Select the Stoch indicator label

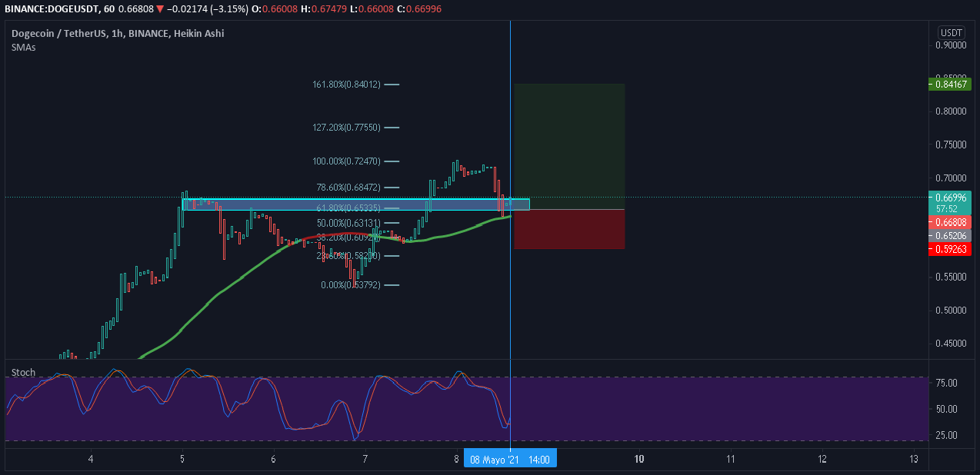pyautogui.click(x=23, y=373)
